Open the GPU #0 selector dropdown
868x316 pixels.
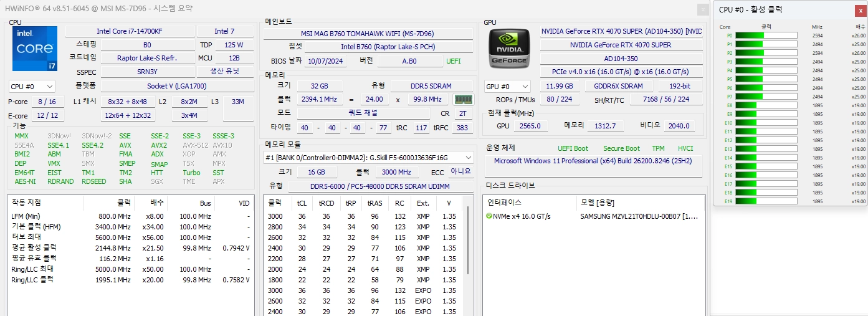coord(507,87)
